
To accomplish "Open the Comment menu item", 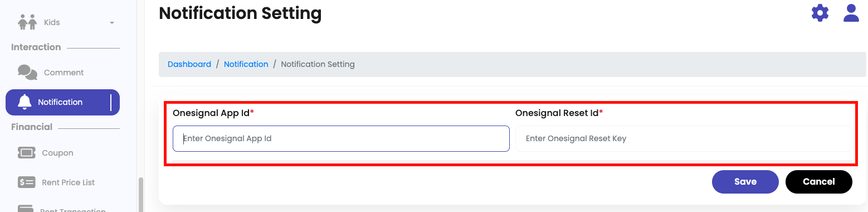I will (x=64, y=73).
